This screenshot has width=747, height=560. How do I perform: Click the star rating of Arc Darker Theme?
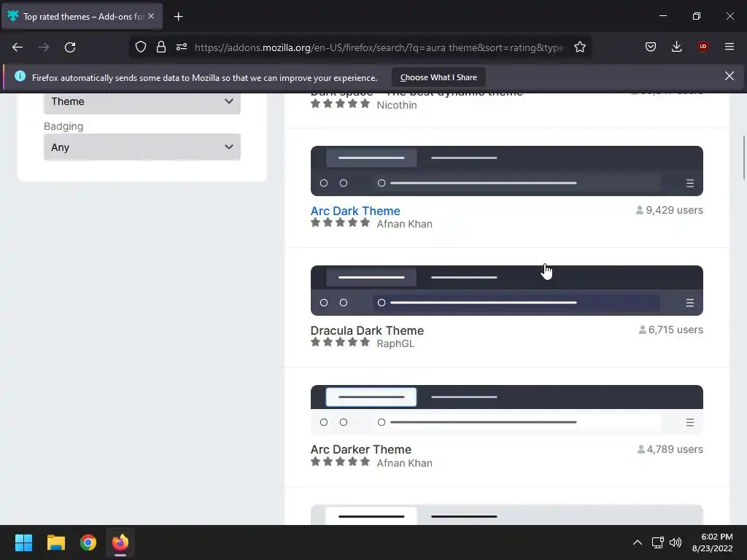click(340, 462)
